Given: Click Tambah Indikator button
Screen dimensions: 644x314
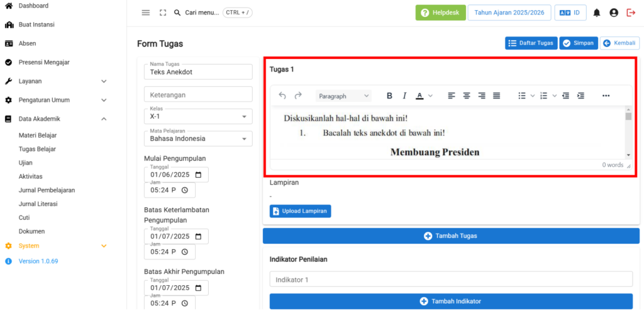Looking at the screenshot, I should tap(451, 301).
